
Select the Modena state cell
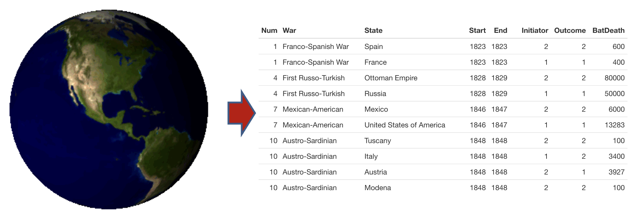pyautogui.click(x=378, y=188)
